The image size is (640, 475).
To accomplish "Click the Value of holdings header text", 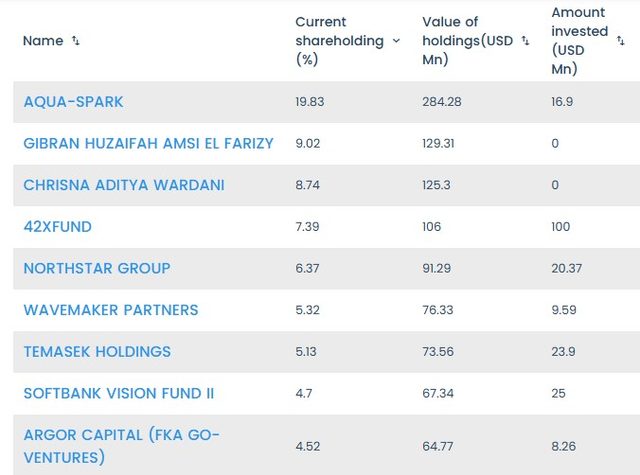I will (x=467, y=41).
